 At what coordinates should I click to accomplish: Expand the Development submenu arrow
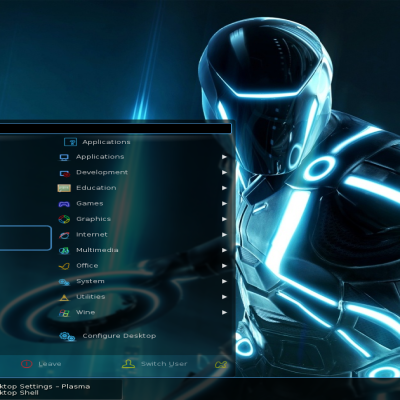224,172
